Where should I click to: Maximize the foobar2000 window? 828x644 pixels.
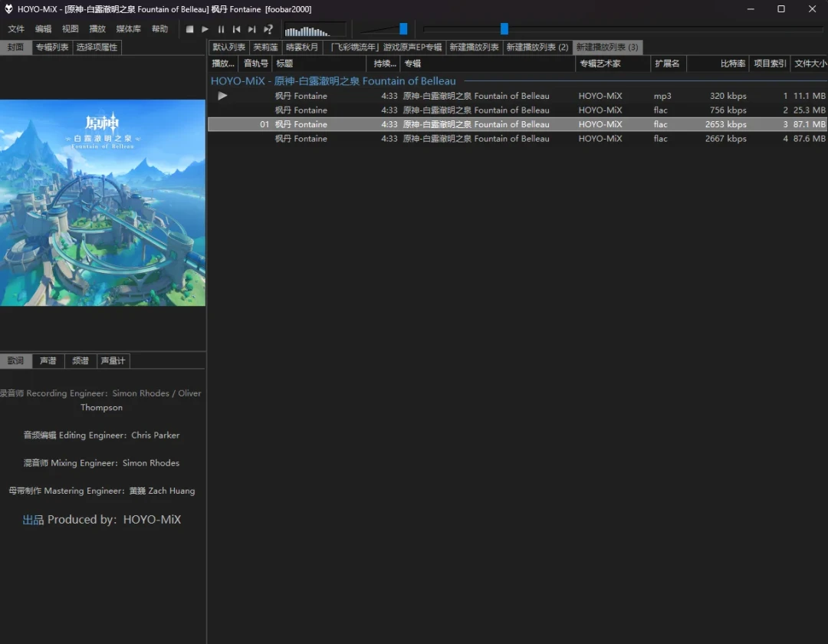tap(781, 9)
